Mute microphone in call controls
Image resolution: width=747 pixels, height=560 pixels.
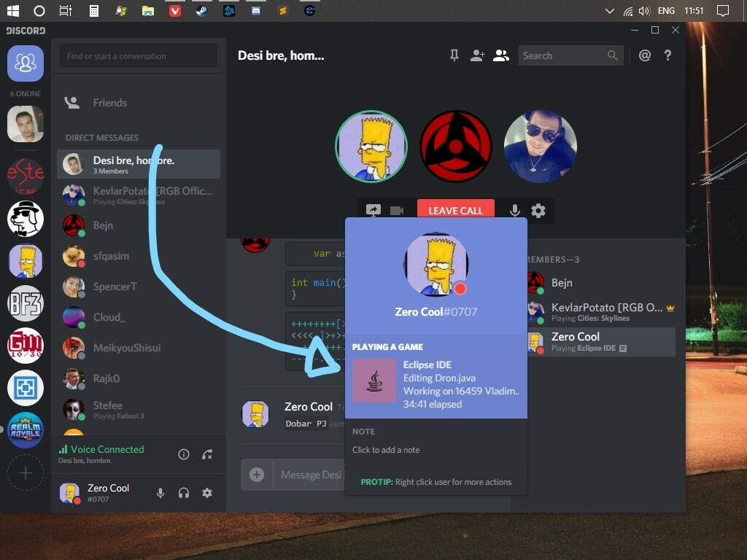click(x=514, y=210)
